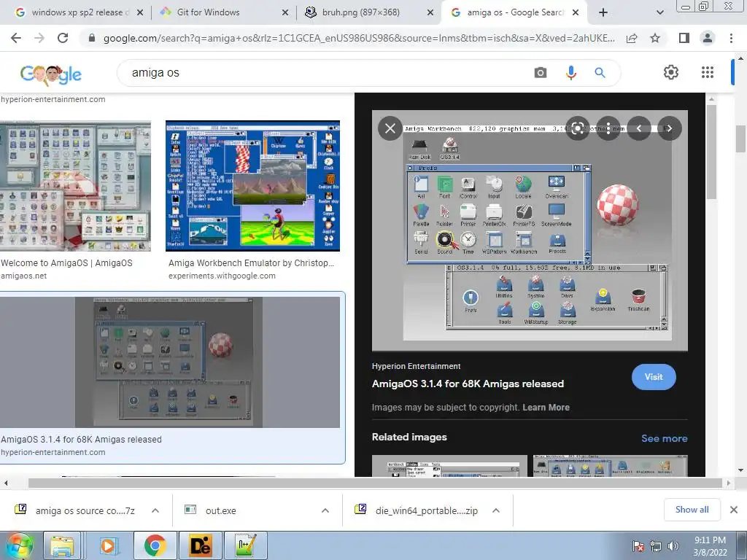The image size is (747, 560).
Task: Bookmark this page with the star icon
Action: point(655,38)
